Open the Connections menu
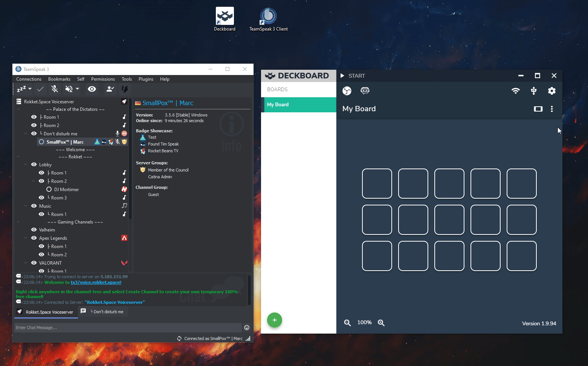This screenshot has width=588, height=366. [x=29, y=79]
